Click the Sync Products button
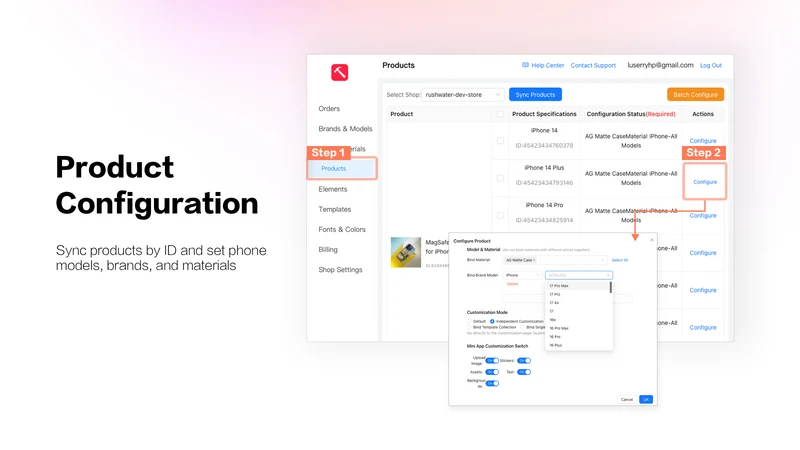This screenshot has width=800, height=450. coord(535,94)
